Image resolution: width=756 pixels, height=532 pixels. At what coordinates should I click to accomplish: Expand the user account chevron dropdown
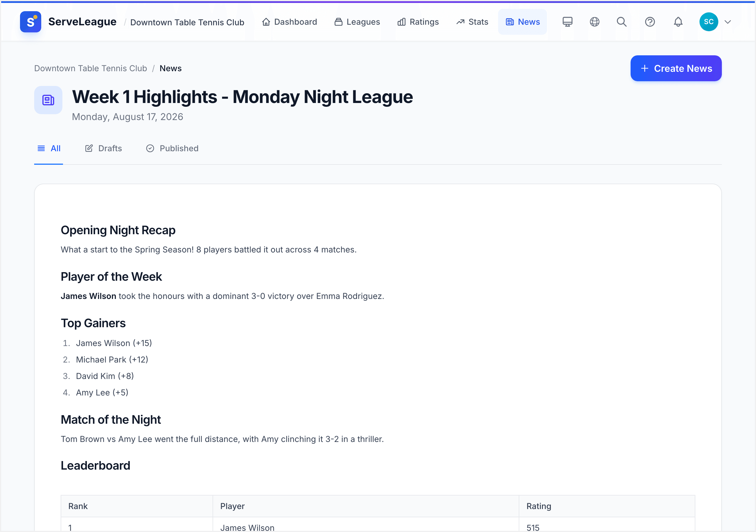pyautogui.click(x=728, y=22)
